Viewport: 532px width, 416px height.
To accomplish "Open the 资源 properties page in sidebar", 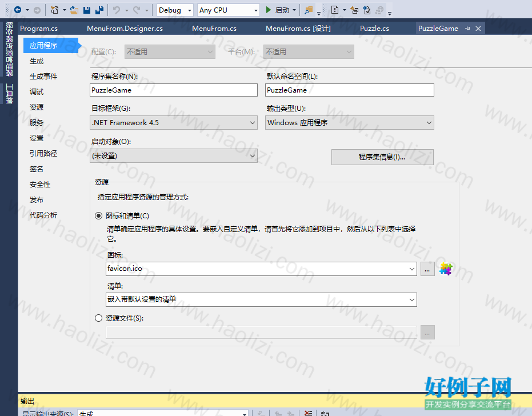I will point(37,107).
